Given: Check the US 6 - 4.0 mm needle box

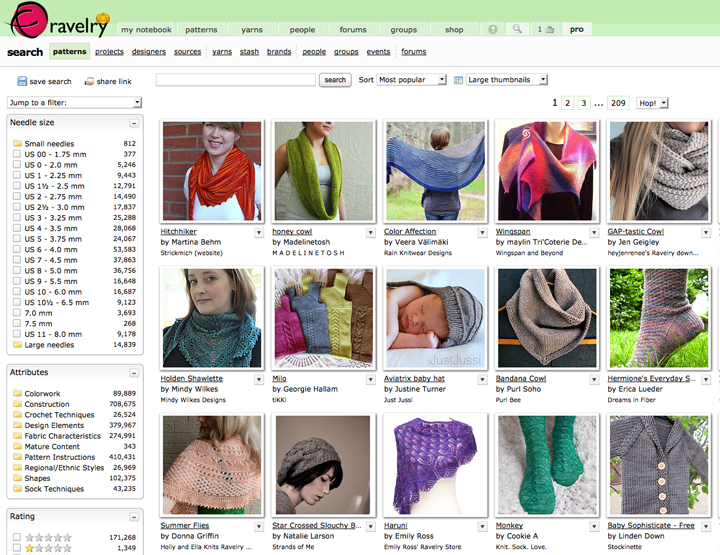Looking at the screenshot, I should pos(17,249).
